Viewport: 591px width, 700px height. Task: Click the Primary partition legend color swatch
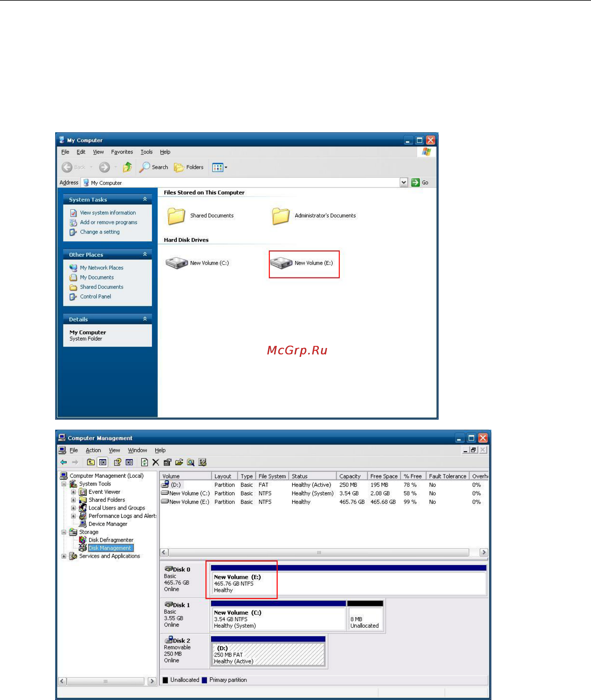[205, 680]
